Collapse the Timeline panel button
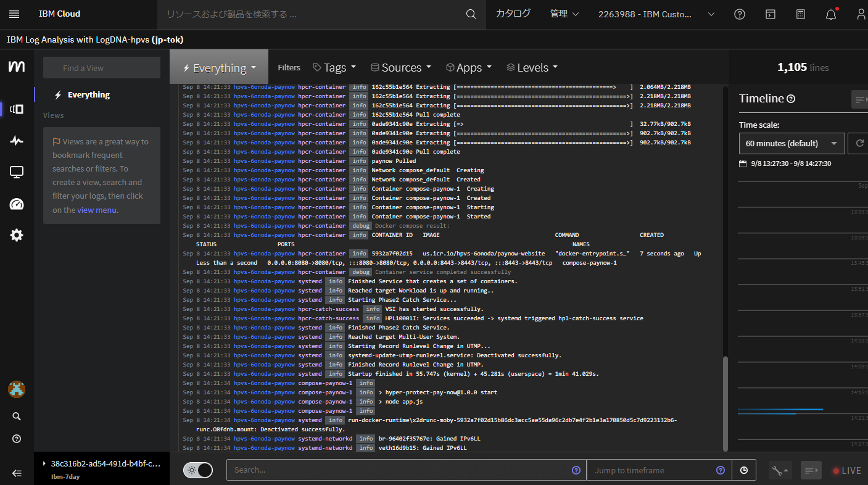This screenshot has height=485, width=868. coord(859,99)
